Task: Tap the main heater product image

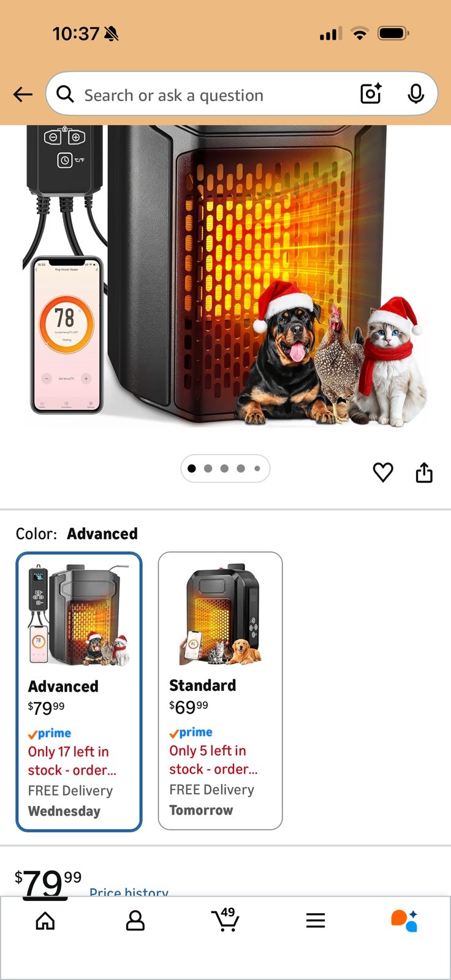Action: [225, 276]
